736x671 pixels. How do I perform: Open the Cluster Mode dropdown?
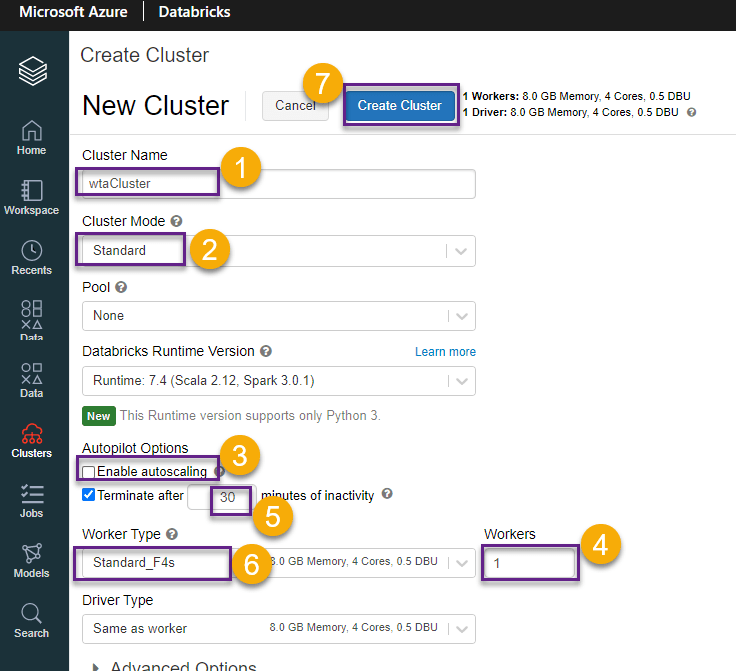[x=278, y=251]
